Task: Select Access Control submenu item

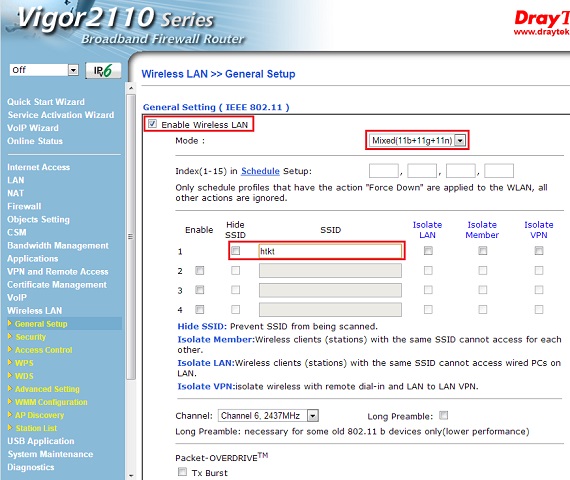Action: pyautogui.click(x=44, y=350)
